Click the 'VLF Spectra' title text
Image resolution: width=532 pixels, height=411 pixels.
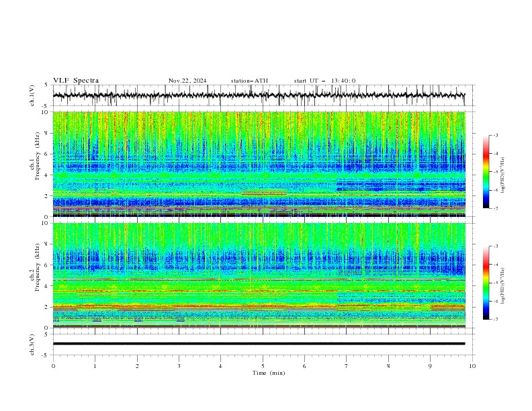point(76,81)
